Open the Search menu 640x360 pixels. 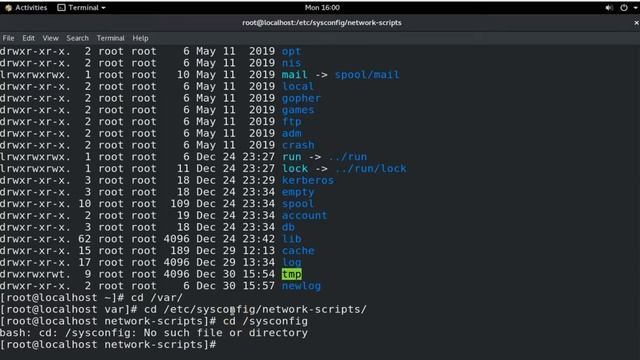coord(77,38)
